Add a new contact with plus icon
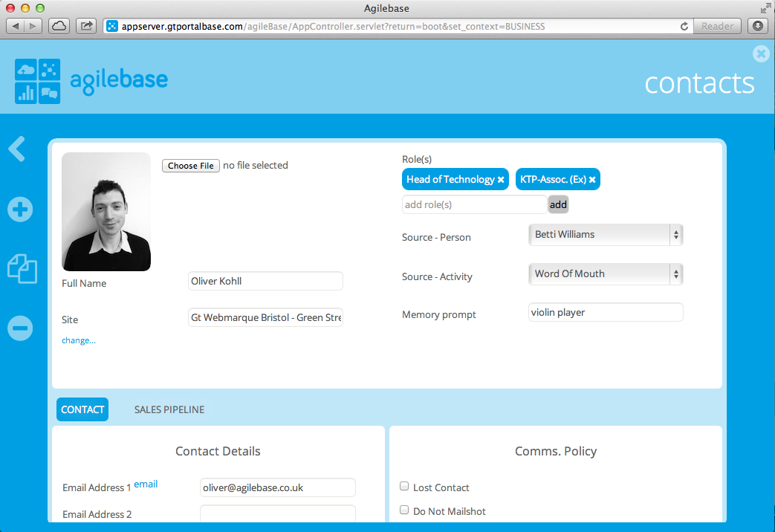 (20, 210)
